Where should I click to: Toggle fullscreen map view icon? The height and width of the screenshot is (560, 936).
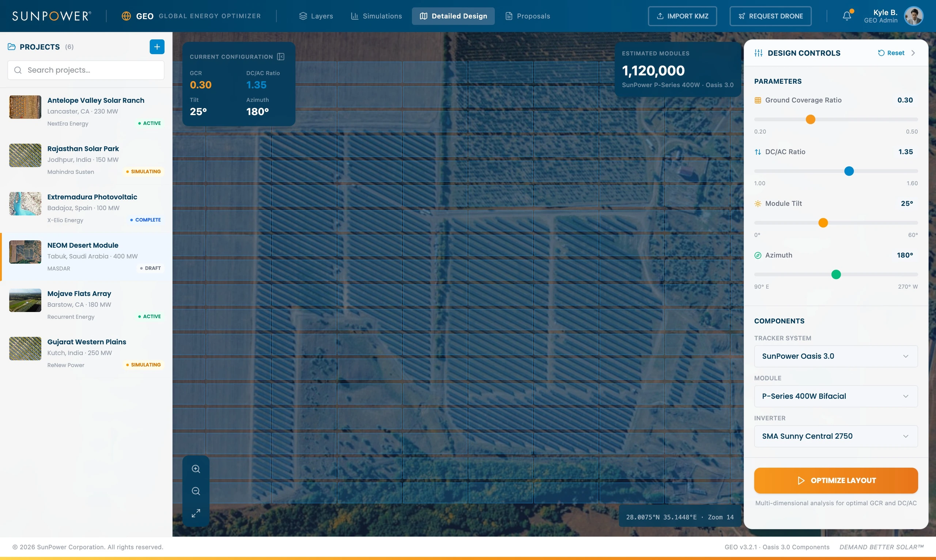196,513
